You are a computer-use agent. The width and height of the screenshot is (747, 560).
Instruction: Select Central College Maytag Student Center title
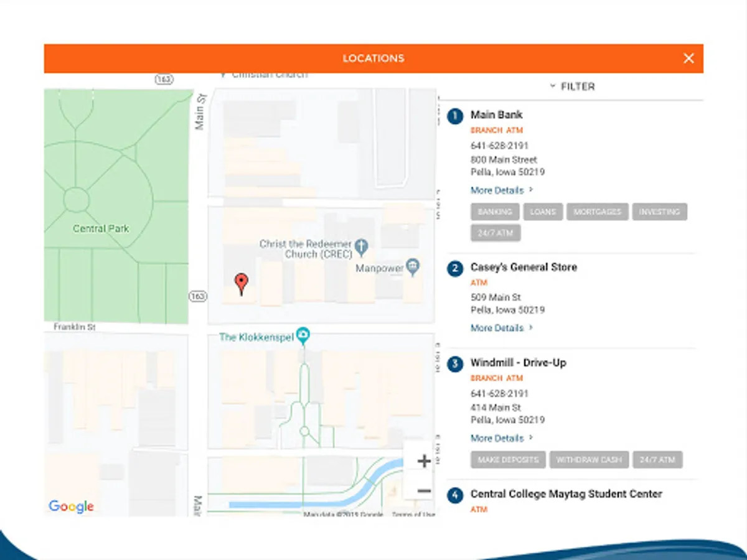point(566,494)
